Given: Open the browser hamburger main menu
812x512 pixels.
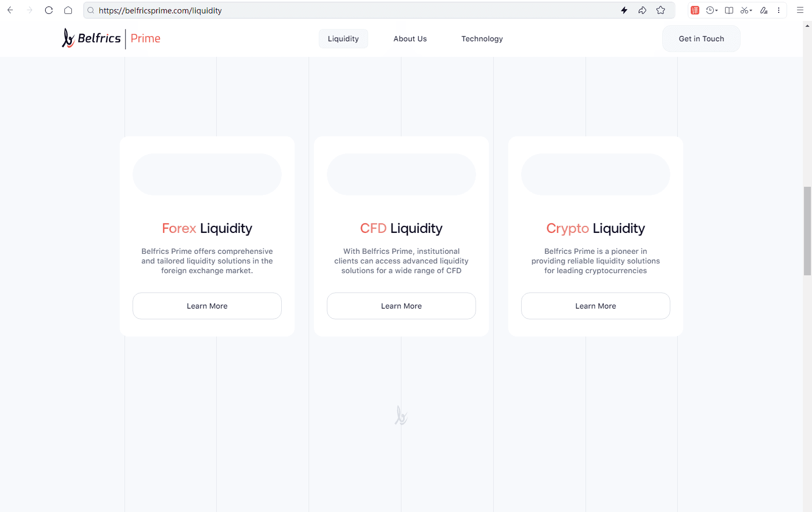Looking at the screenshot, I should [800, 10].
